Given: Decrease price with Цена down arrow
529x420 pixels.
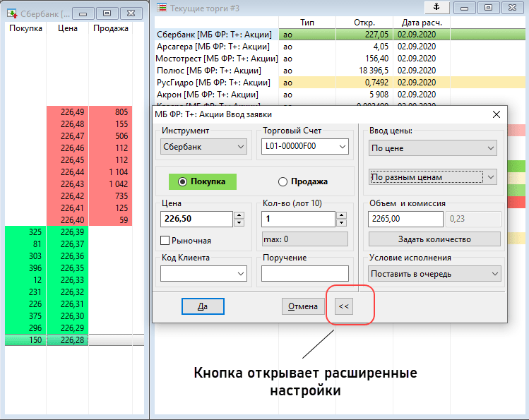Looking at the screenshot, I should click(x=239, y=223).
